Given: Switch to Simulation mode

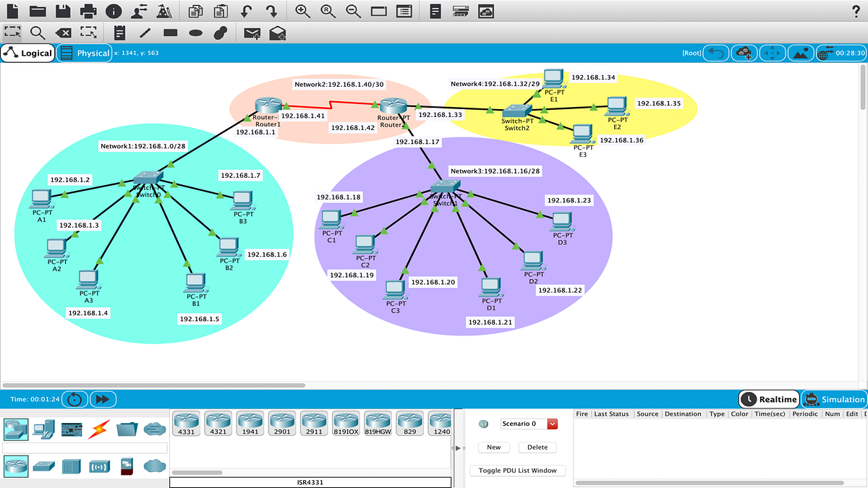Looking at the screenshot, I should [835, 399].
